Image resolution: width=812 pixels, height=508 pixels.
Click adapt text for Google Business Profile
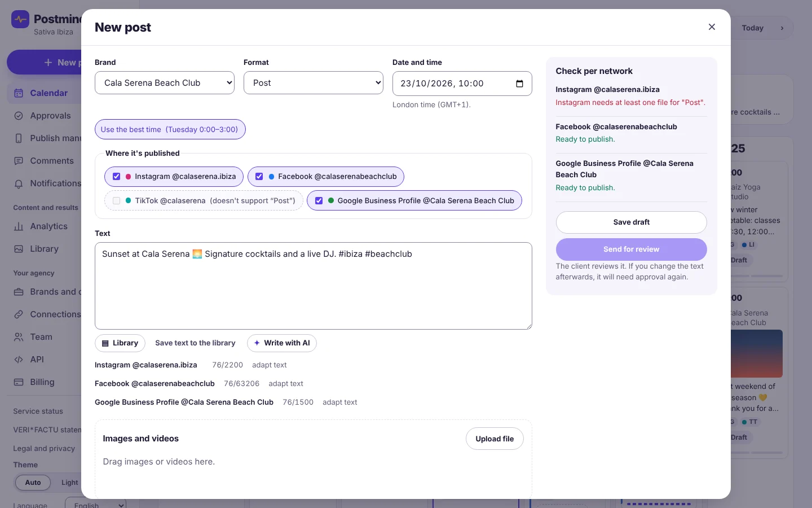pos(340,402)
